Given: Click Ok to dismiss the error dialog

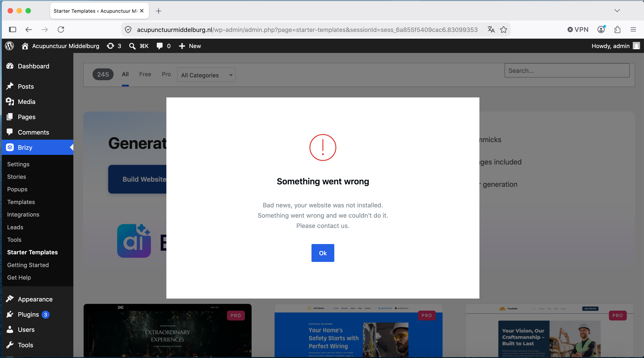Looking at the screenshot, I should coord(323,253).
